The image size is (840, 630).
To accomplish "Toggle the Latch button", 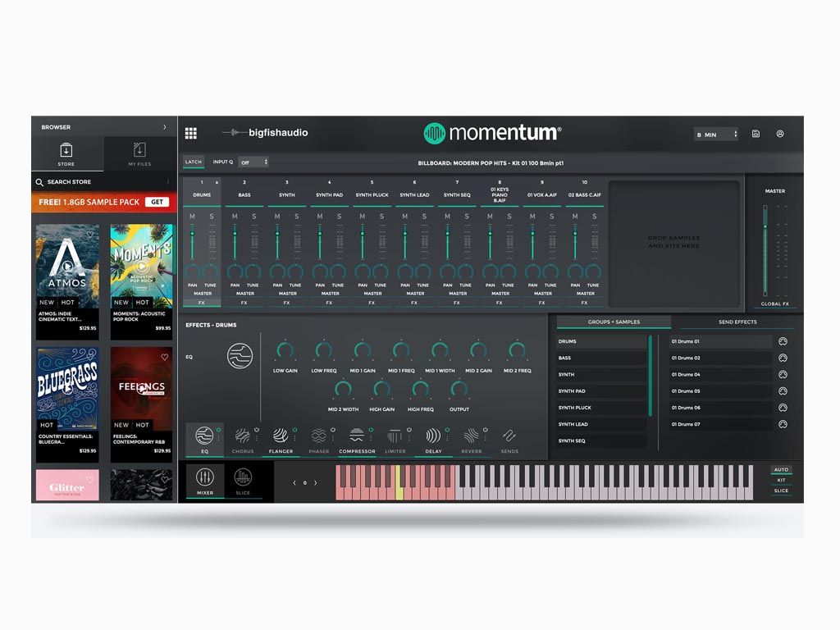I will [194, 162].
